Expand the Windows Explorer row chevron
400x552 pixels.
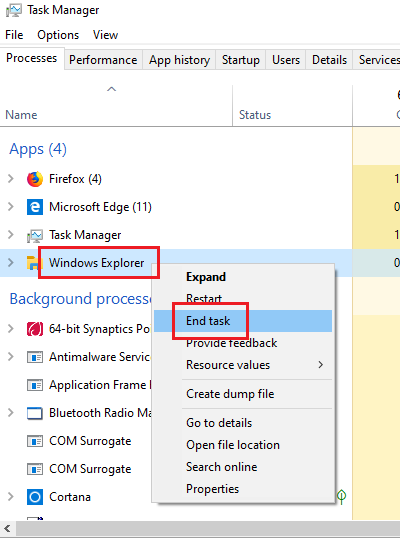pos(11,263)
